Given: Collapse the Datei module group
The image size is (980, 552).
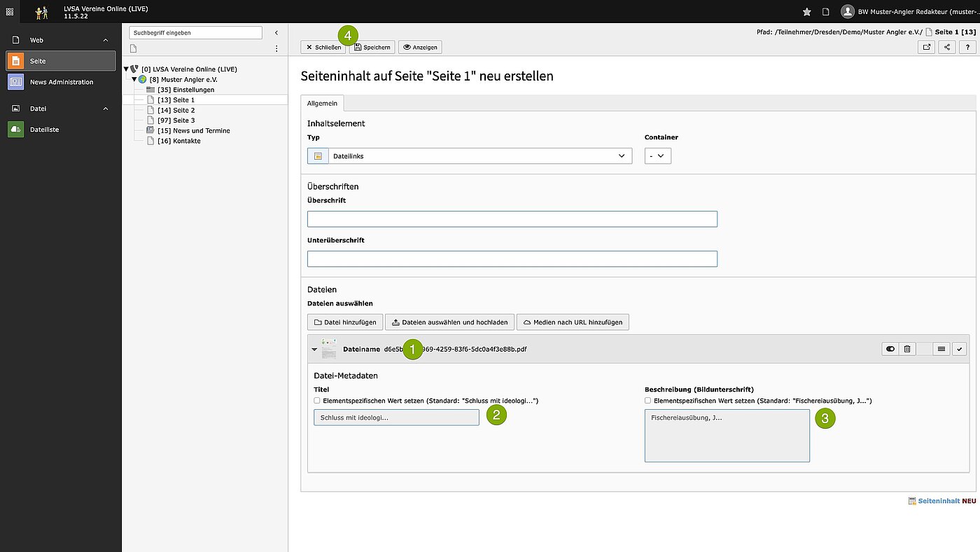Looking at the screenshot, I should [x=106, y=109].
